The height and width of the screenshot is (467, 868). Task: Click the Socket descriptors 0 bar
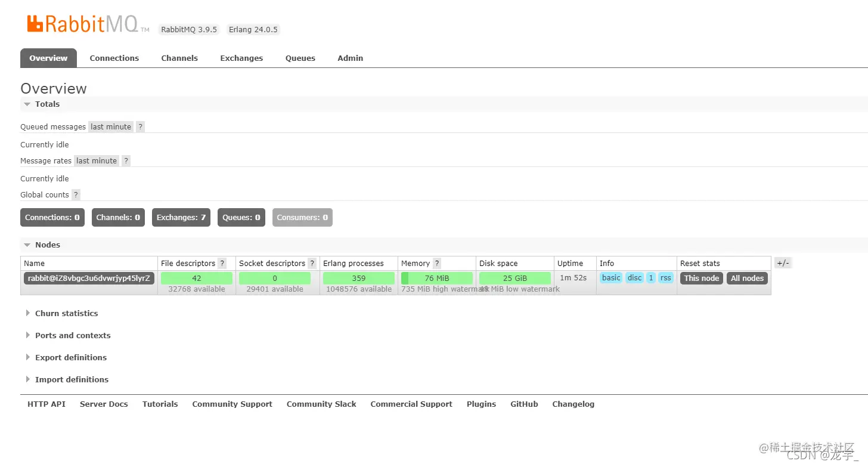click(x=275, y=278)
